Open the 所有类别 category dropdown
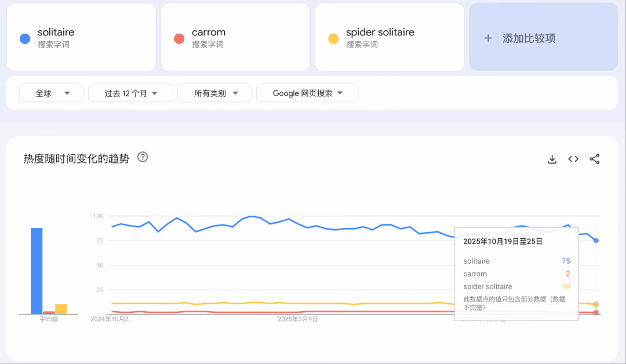The width and height of the screenshot is (626, 364). (x=215, y=93)
